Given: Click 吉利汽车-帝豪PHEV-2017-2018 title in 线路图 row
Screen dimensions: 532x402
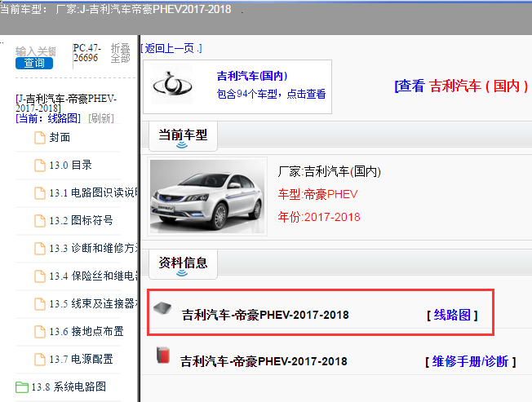Looking at the screenshot, I should (x=265, y=315).
